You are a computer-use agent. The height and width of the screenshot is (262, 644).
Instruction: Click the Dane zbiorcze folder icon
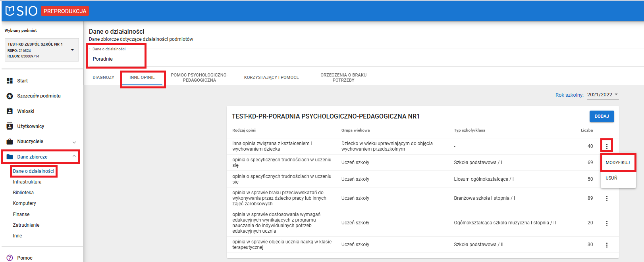coord(10,157)
